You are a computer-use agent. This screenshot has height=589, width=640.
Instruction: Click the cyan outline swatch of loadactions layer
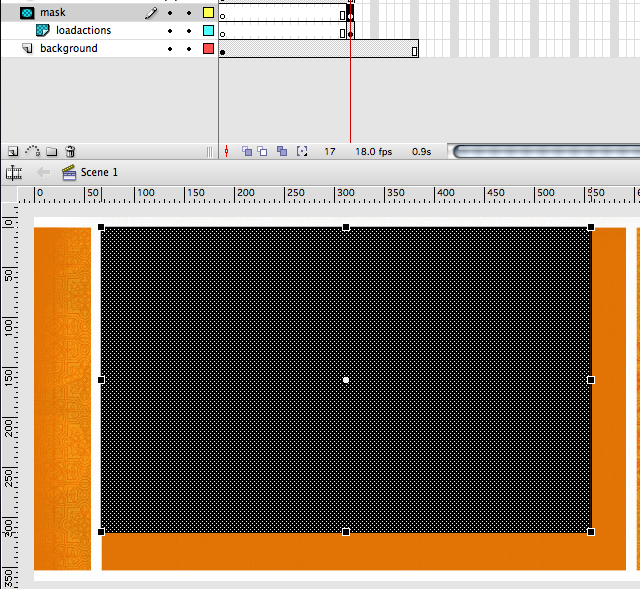click(209, 31)
